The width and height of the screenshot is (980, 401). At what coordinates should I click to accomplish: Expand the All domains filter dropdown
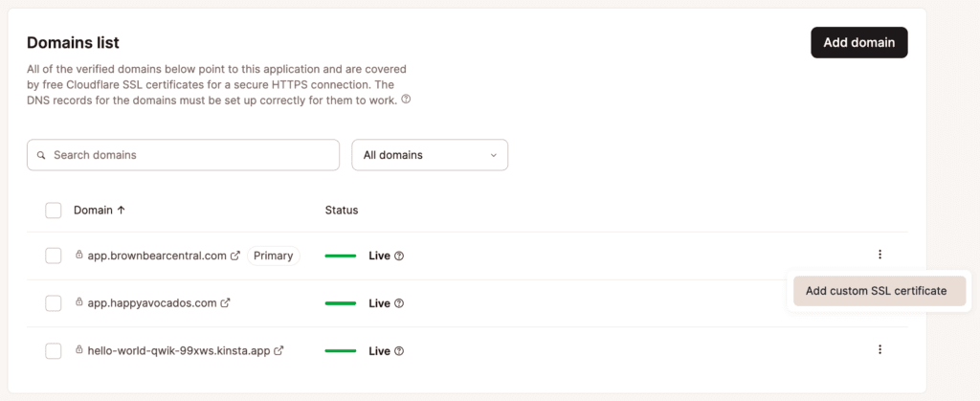point(430,155)
